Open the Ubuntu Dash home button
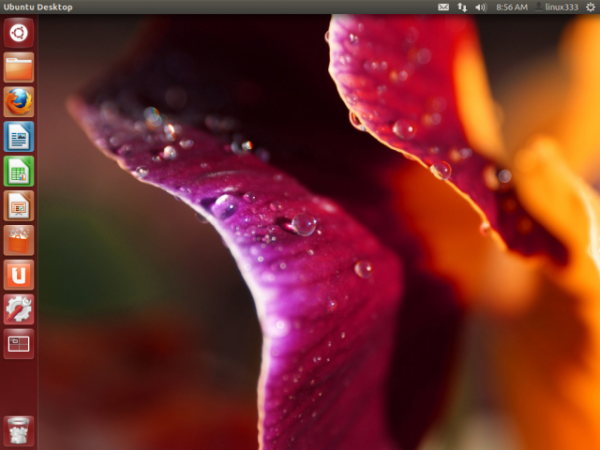This screenshot has height=450, width=600. [x=19, y=33]
